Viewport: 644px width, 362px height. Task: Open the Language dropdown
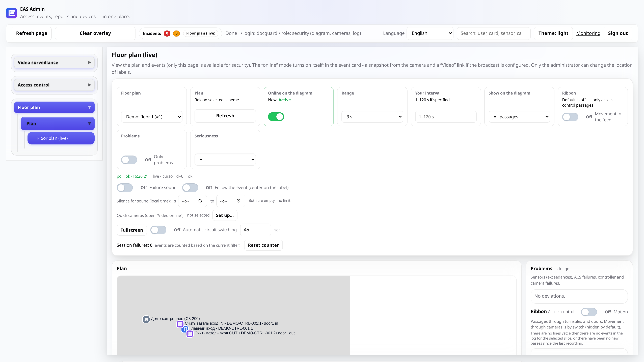(430, 33)
